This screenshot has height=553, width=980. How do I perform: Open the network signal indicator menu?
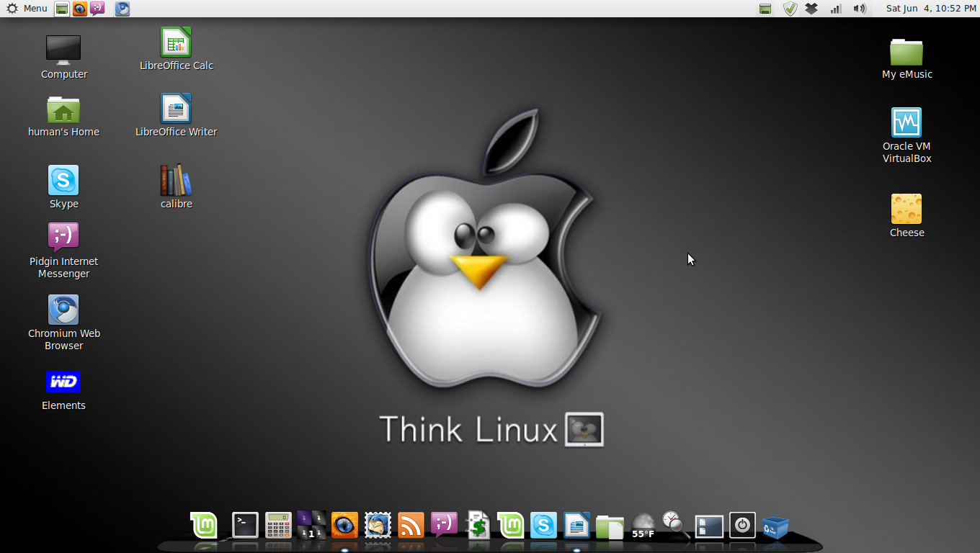pos(836,9)
